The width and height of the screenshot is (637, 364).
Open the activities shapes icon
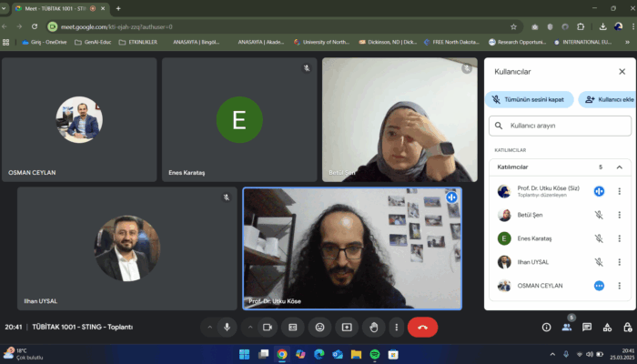pyautogui.click(x=606, y=327)
